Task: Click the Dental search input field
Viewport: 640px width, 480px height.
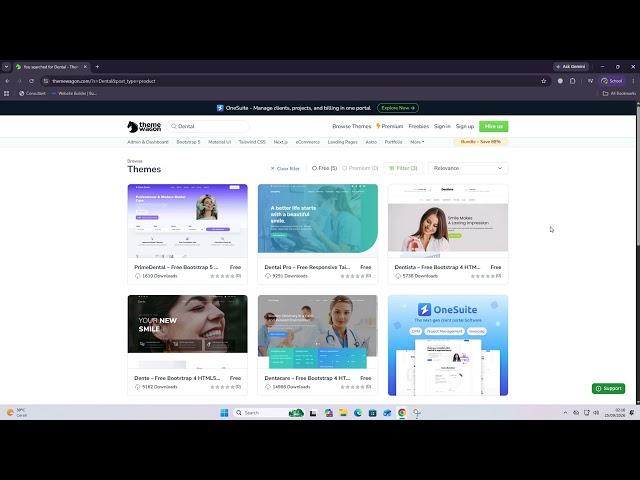Action: pyautogui.click(x=208, y=127)
